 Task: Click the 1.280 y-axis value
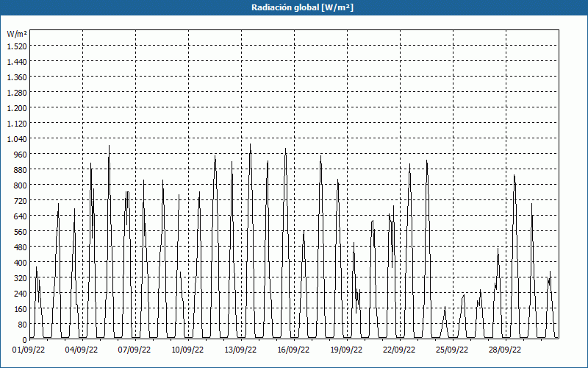coord(17,93)
